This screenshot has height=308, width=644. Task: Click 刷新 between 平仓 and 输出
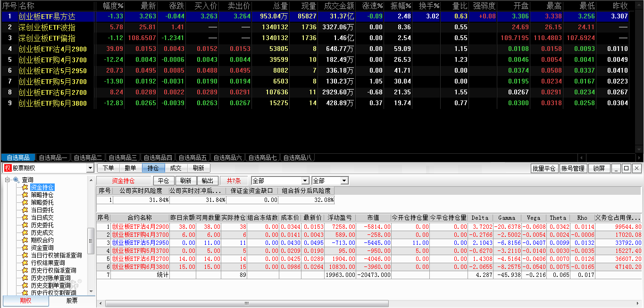(x=186, y=181)
